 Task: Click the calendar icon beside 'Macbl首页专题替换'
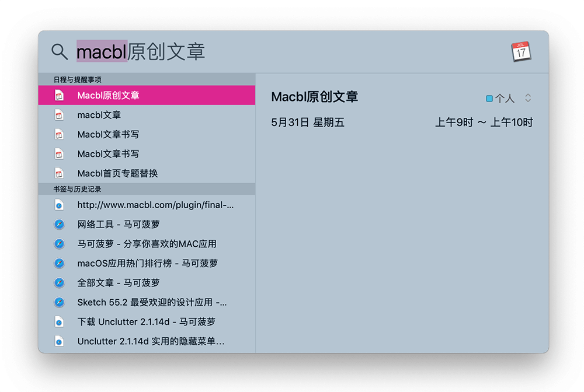pos(59,173)
